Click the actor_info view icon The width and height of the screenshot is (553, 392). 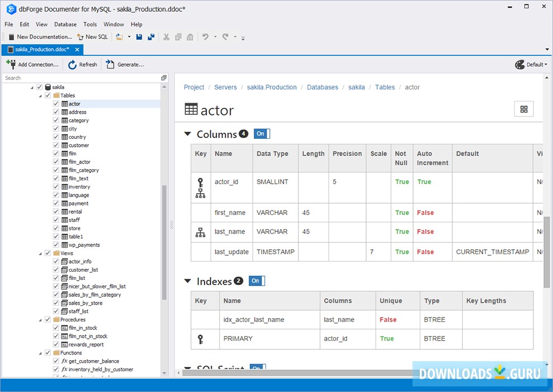(x=64, y=262)
